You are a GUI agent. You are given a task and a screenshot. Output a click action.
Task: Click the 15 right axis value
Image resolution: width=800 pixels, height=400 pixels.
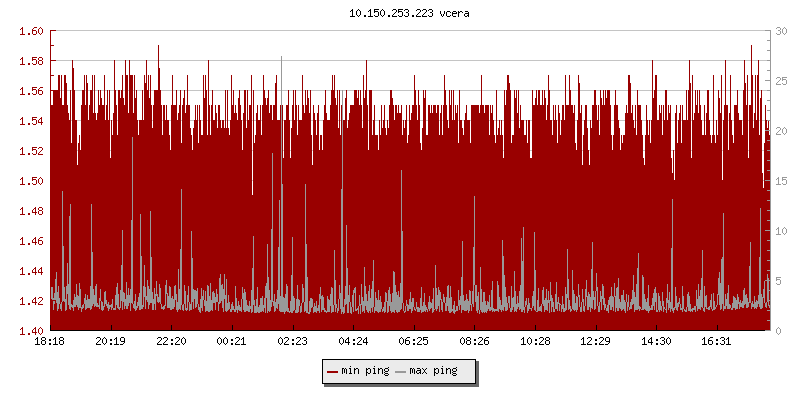pos(780,181)
